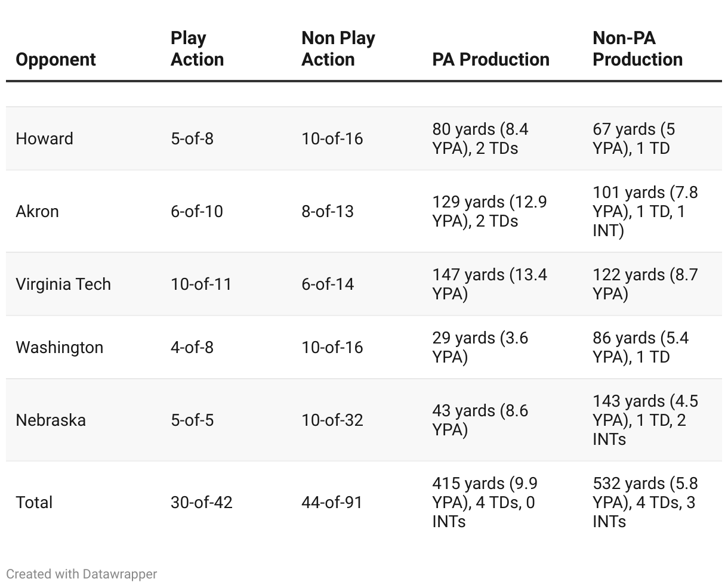Select the Washington row label
The image size is (728, 588).
[59, 348]
